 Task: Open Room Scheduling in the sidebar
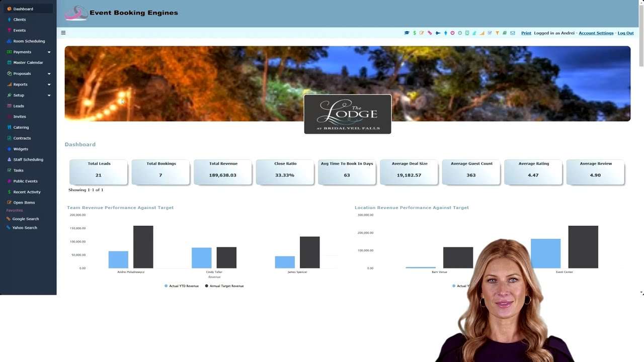coord(29,41)
